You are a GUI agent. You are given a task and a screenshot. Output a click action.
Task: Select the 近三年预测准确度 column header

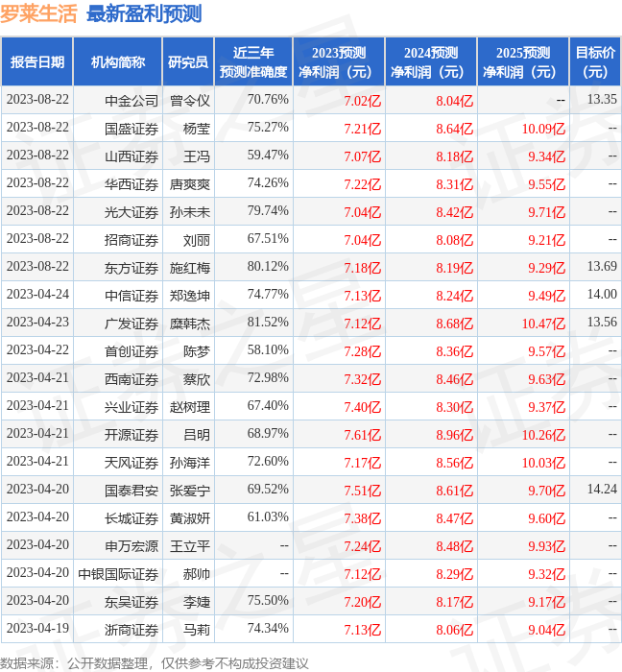coord(253,61)
